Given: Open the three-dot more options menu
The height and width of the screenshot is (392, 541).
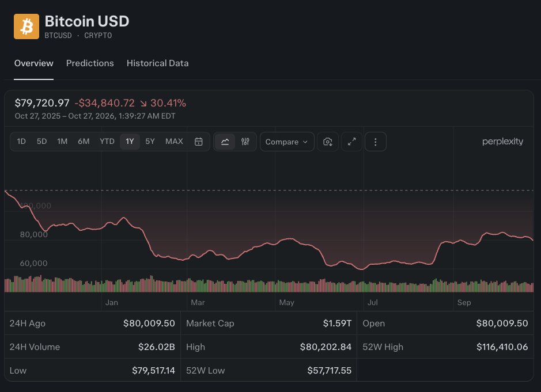Looking at the screenshot, I should click(x=376, y=142).
